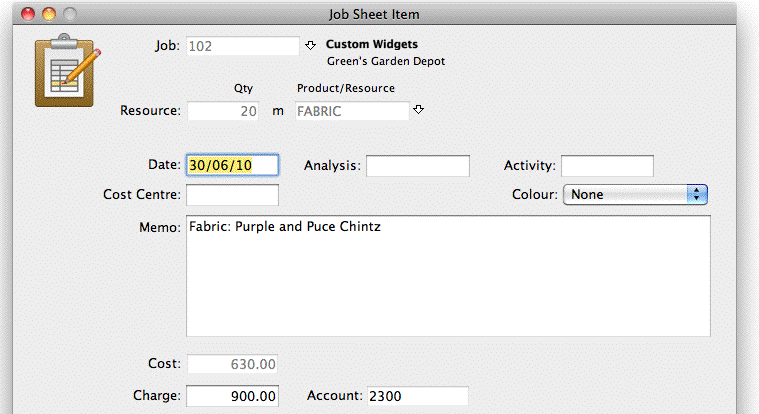
Task: Click the empty Analysis field
Action: (x=418, y=166)
